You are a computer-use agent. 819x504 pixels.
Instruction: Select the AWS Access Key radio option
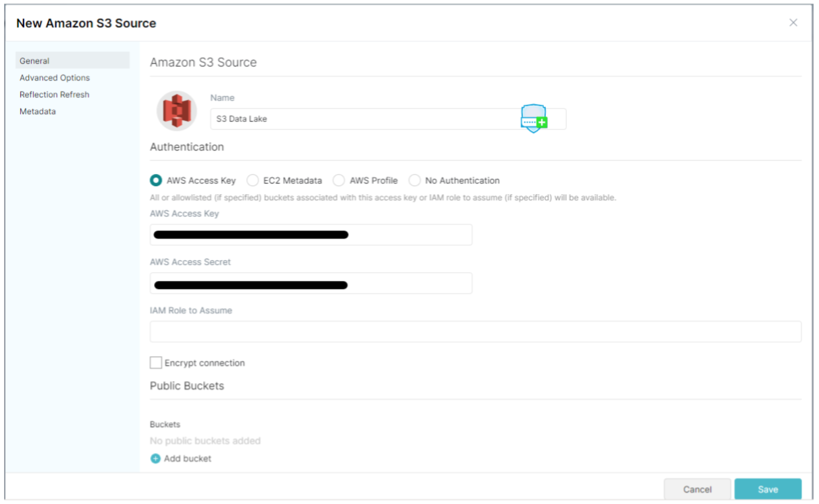156,180
